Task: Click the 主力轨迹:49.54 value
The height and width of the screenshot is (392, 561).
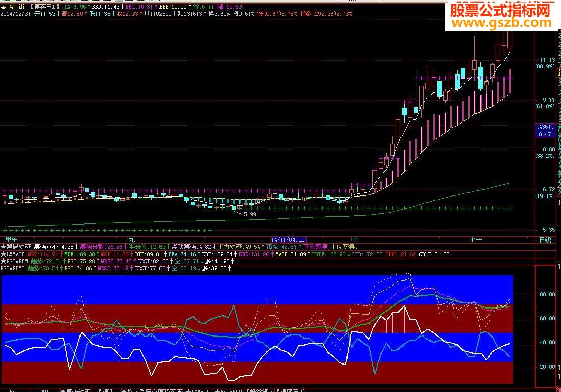Action: point(239,247)
